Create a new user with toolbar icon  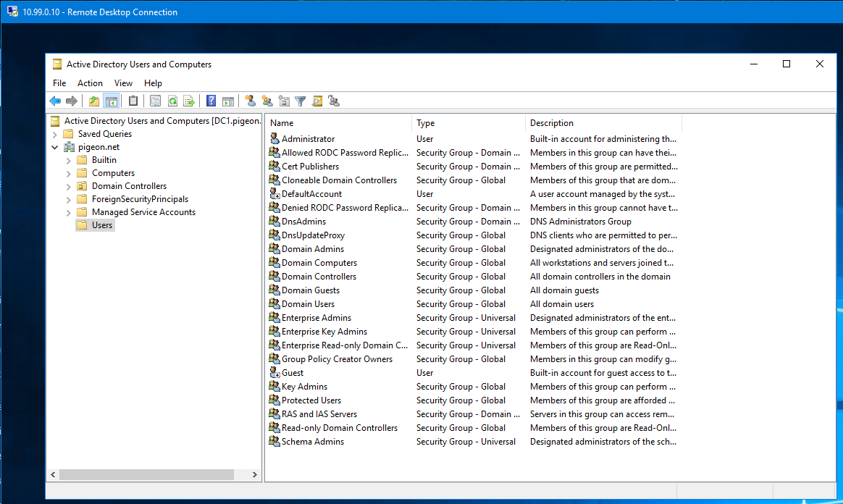point(250,101)
